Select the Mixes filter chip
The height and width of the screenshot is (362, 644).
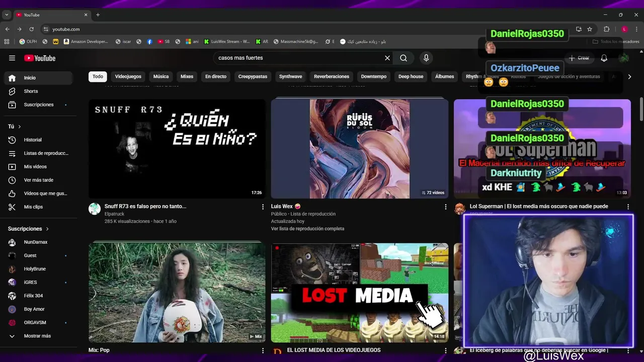point(187,76)
